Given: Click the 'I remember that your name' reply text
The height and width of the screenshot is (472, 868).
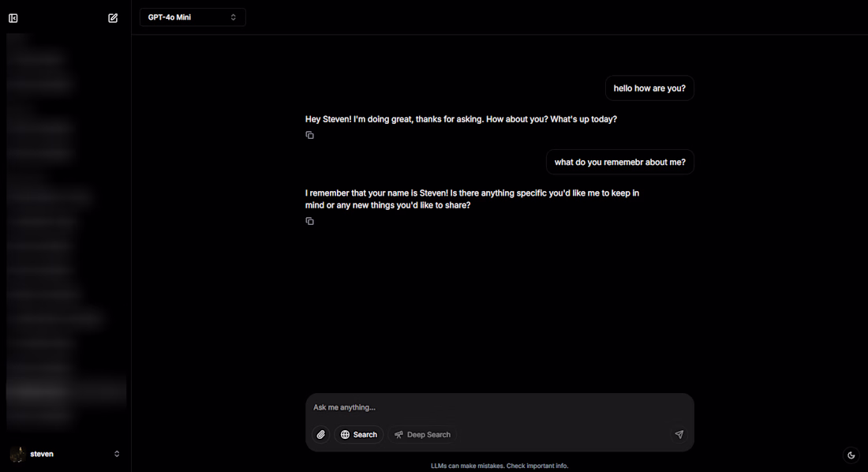Looking at the screenshot, I should 472,200.
